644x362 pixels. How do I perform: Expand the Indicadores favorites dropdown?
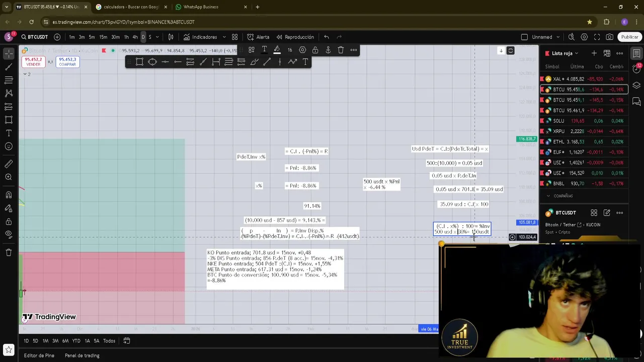coord(224,37)
